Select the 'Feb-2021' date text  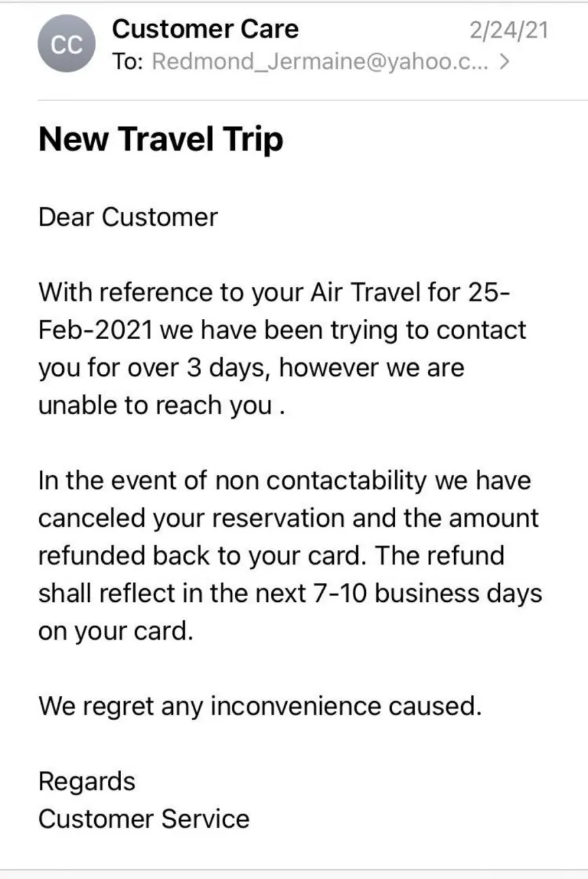click(95, 330)
